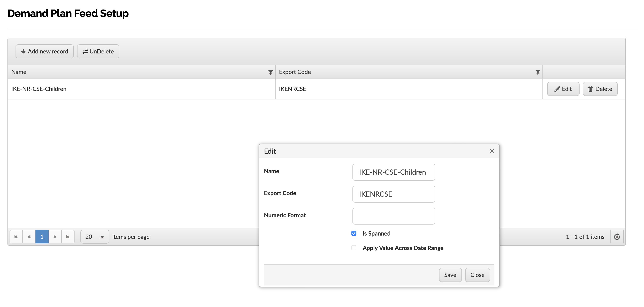Viewport: 644px width, 307px height.
Task: Edit the IKE-NR-CSE-Children row
Action: [x=563, y=89]
